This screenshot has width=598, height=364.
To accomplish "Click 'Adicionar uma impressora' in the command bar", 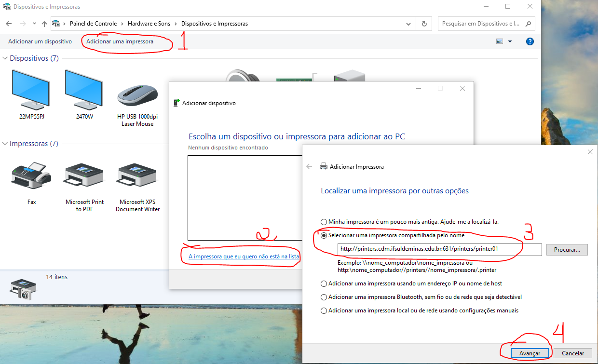I will (x=120, y=41).
